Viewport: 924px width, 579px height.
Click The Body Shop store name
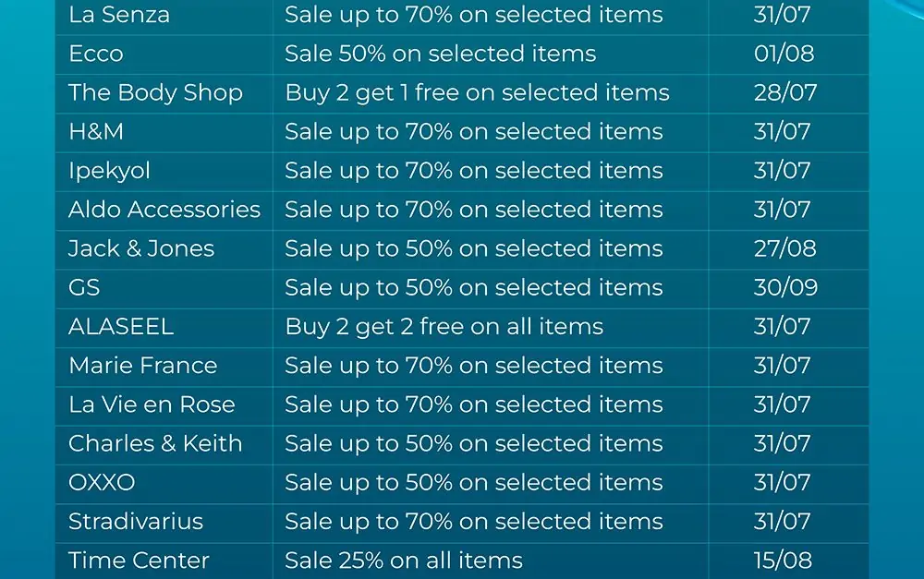click(155, 92)
